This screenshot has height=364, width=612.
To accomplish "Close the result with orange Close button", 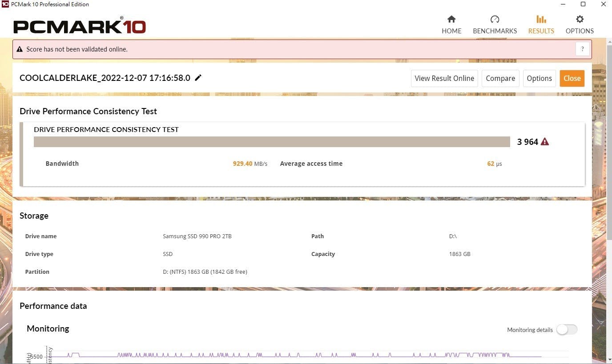I will (x=572, y=78).
